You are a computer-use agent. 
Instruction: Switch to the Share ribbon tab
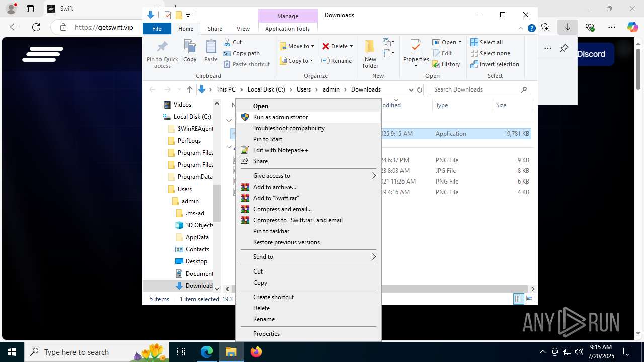[x=215, y=29]
